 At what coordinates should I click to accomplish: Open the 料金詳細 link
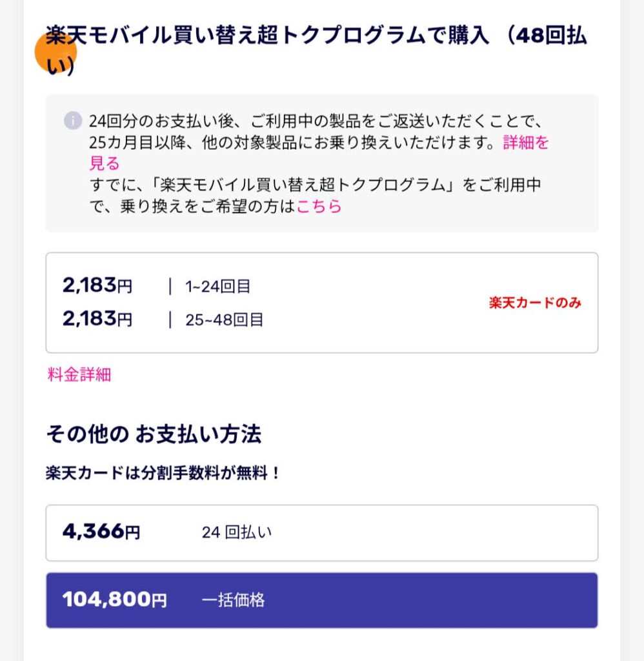click(79, 374)
